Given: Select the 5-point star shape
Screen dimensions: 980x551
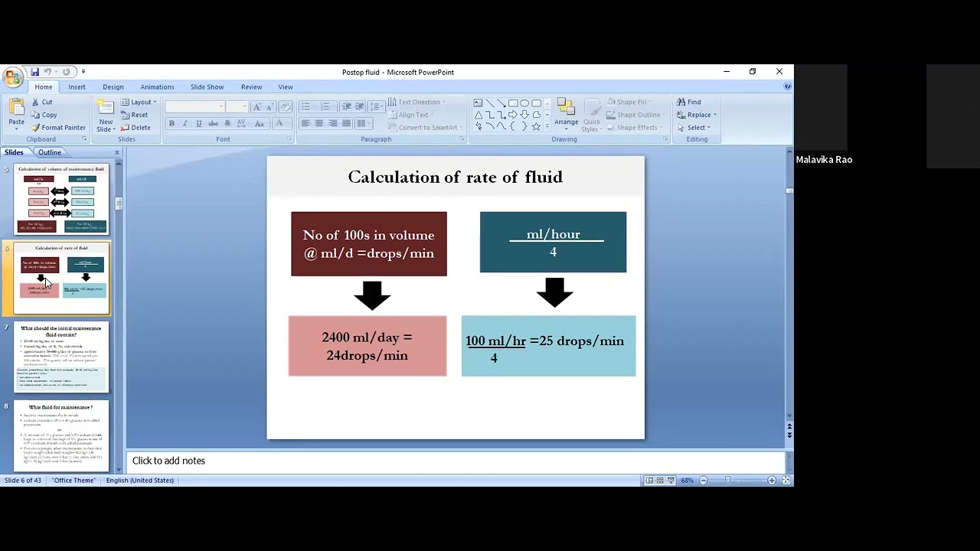Looking at the screenshot, I should point(536,126).
